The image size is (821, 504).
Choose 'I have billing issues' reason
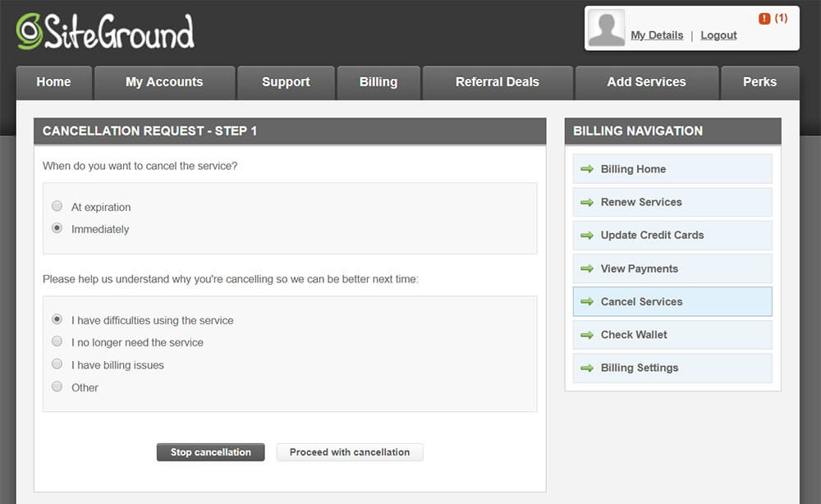point(57,364)
